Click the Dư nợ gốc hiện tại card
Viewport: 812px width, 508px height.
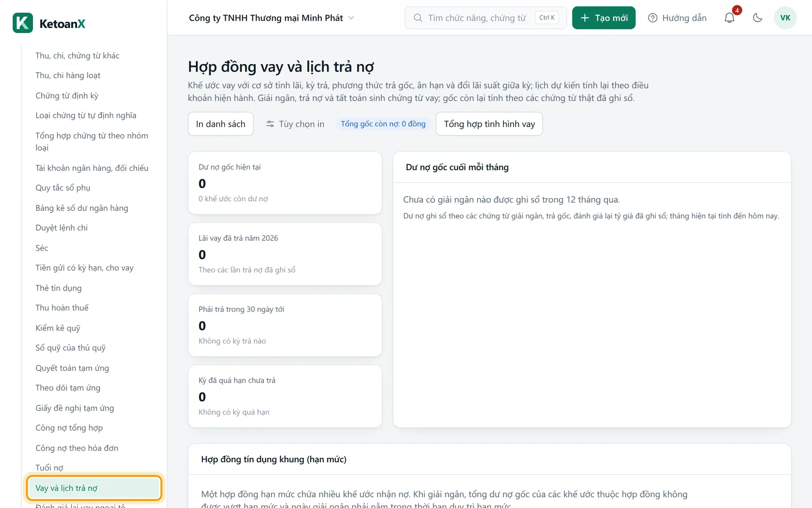tap(285, 183)
